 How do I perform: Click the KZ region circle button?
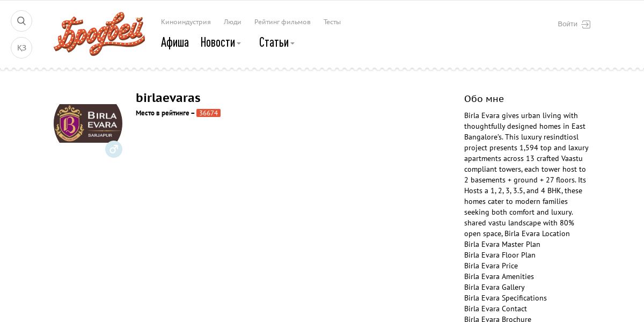[21, 48]
